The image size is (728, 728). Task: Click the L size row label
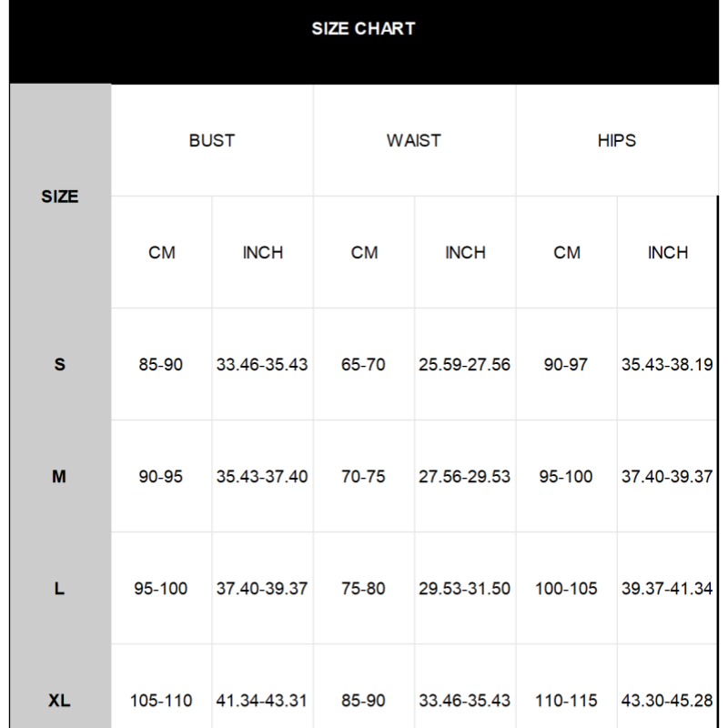pyautogui.click(x=60, y=589)
